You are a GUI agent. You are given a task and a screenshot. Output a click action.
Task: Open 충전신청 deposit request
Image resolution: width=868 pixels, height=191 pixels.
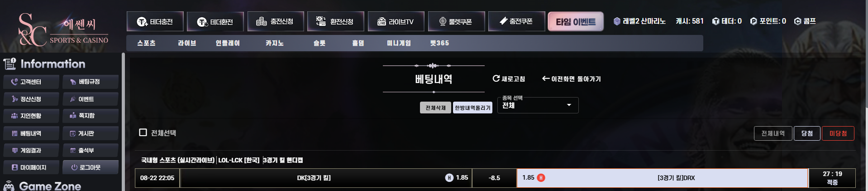(x=276, y=21)
